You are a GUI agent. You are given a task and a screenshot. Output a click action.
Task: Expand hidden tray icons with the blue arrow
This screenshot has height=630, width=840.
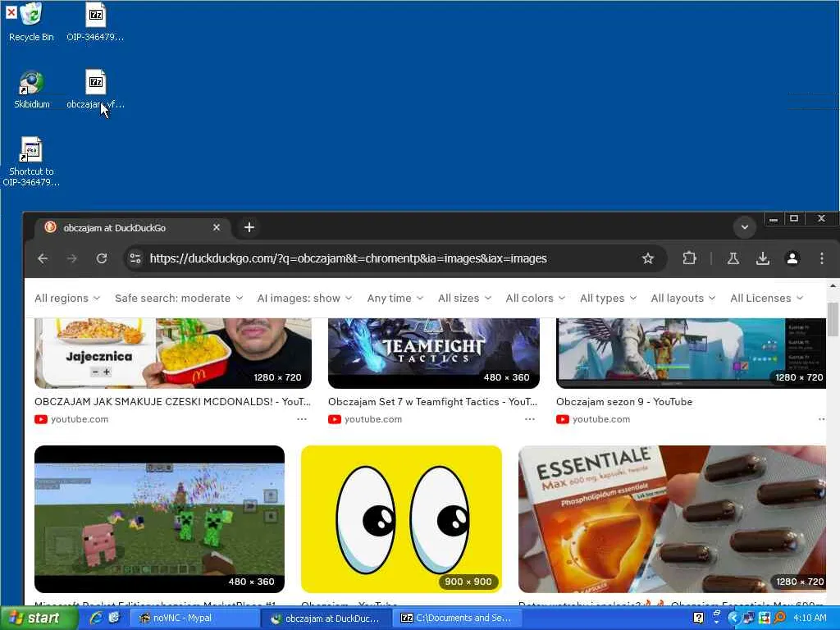click(733, 619)
